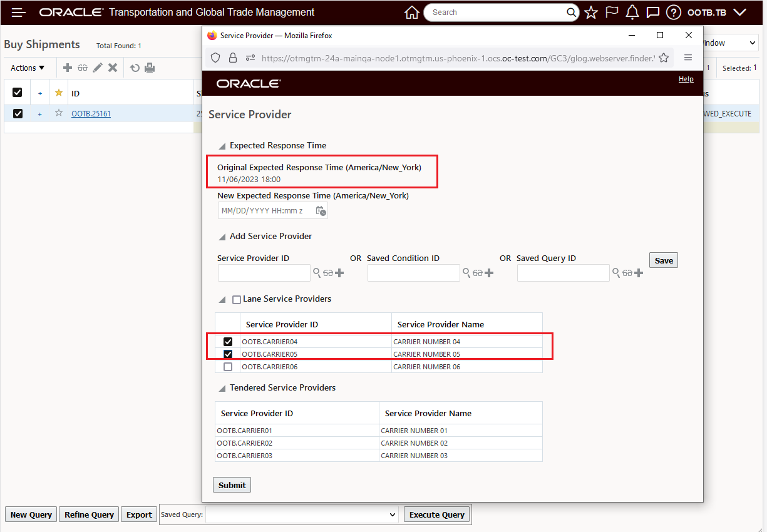
Task: Expand the OOTB.25161 row plus
Action: pyautogui.click(x=40, y=114)
